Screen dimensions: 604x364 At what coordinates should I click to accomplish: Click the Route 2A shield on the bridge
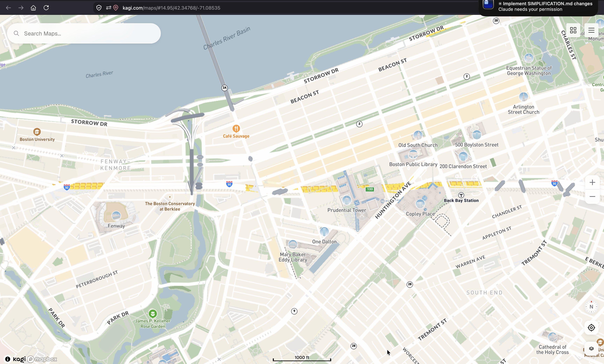tap(225, 88)
